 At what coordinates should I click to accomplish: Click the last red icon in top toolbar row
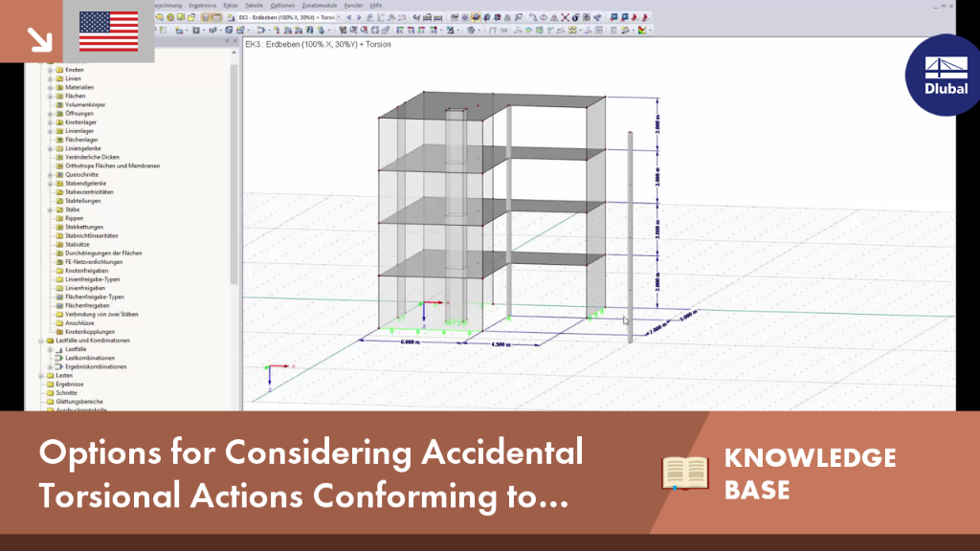[x=645, y=17]
